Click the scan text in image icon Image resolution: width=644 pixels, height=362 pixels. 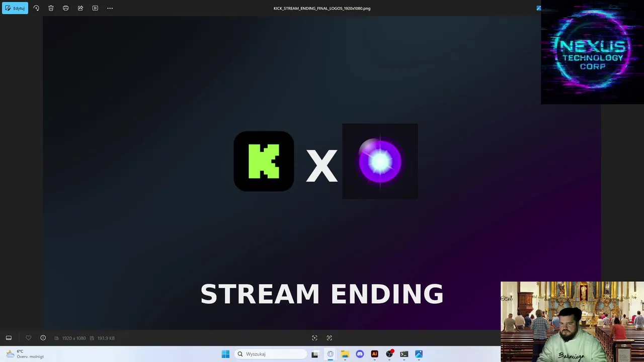pos(330,338)
